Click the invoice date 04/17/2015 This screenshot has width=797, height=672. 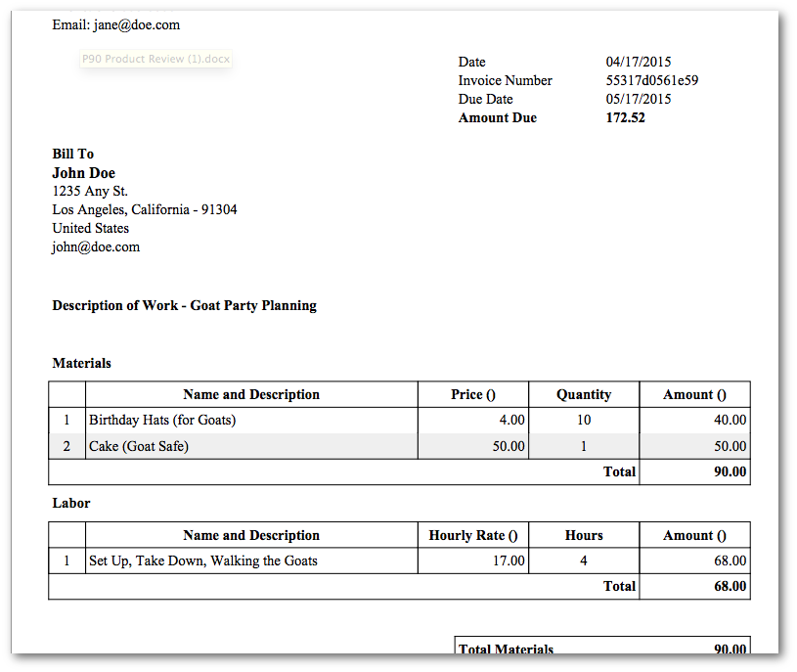point(639,62)
